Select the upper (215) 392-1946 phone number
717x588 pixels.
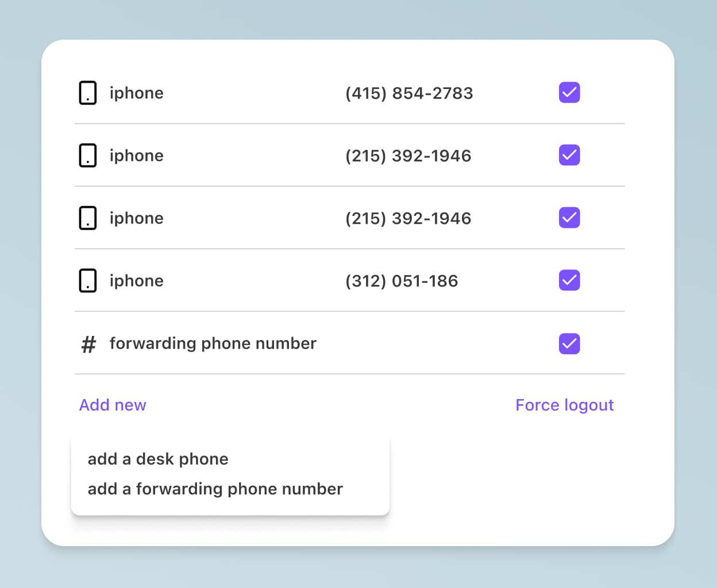click(408, 156)
